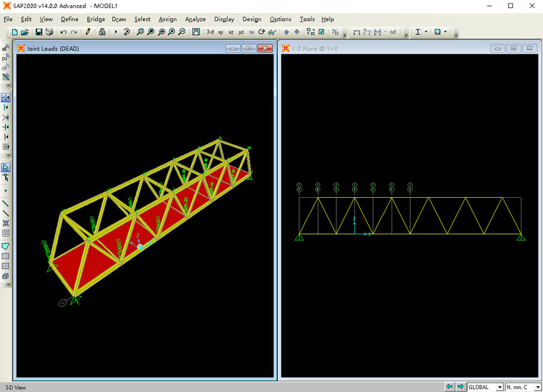Toggle Set Select Mode pointer tool
Viewport: 543px width, 392px height.
(6, 167)
